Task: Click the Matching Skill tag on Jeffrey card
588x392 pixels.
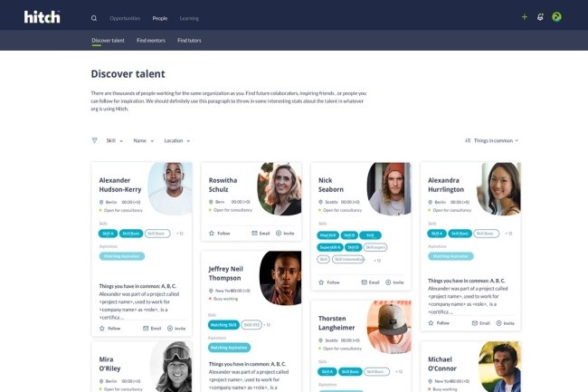Action: pyautogui.click(x=223, y=325)
